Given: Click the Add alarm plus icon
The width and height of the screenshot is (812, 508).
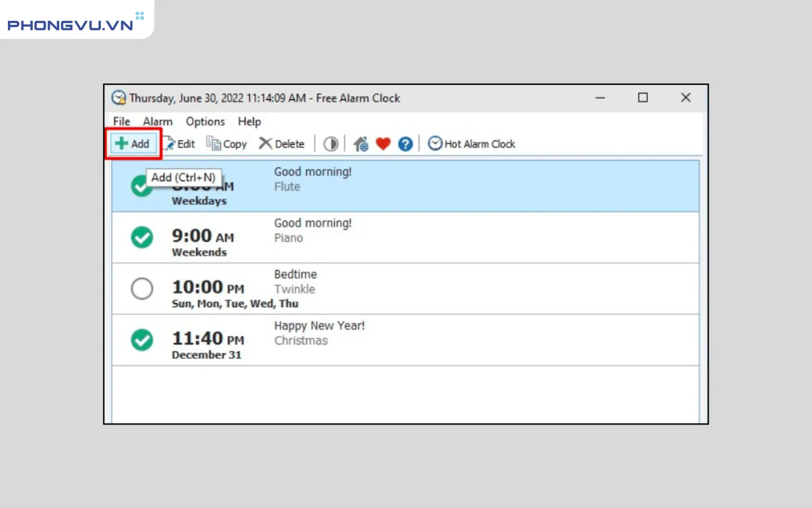Looking at the screenshot, I should pyautogui.click(x=121, y=144).
